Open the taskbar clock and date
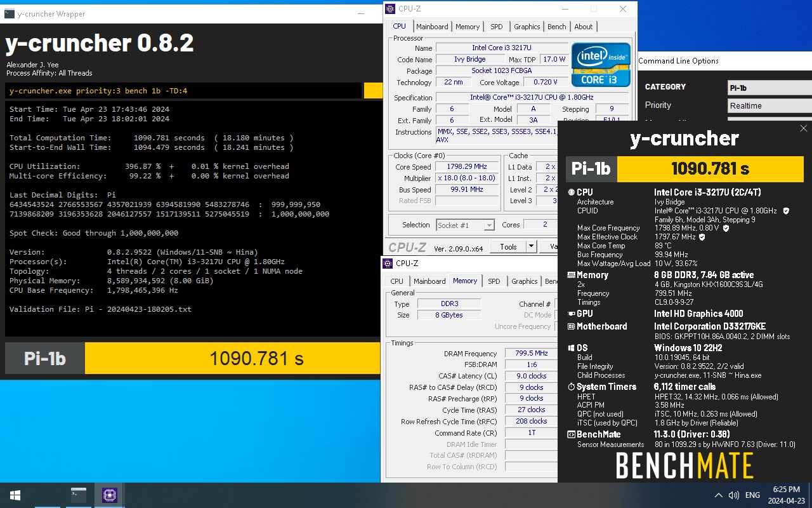 tap(786, 495)
